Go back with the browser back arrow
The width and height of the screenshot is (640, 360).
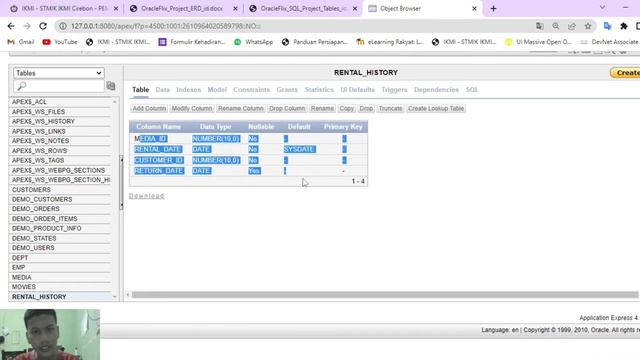pos(11,26)
